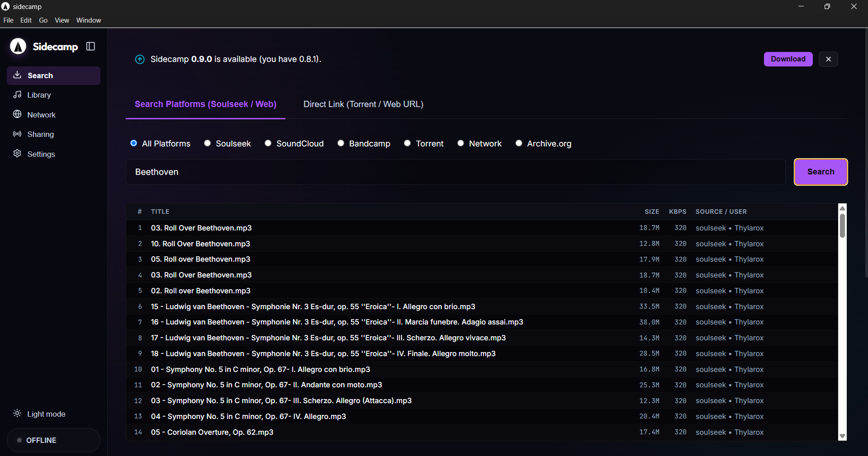Screen dimensions: 868x456
Task: Select result 2 '10. Roll Over Beethoven.mp3'
Action: [x=482, y=244]
